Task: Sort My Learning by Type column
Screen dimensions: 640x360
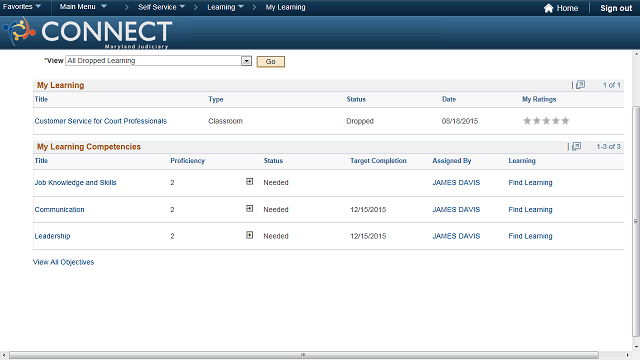Action: [216, 99]
